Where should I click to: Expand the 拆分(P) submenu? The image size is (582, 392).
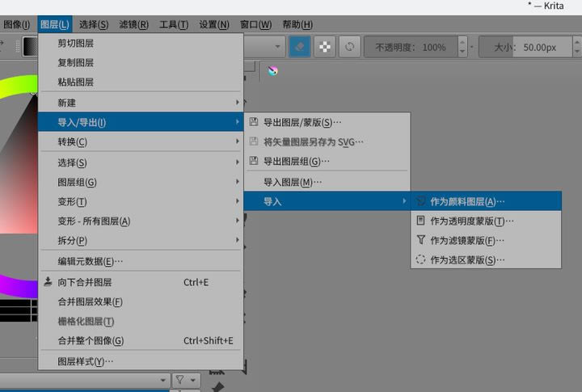pos(141,240)
